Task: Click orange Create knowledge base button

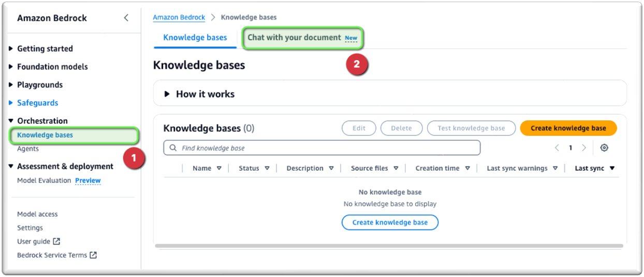Action: tap(568, 128)
